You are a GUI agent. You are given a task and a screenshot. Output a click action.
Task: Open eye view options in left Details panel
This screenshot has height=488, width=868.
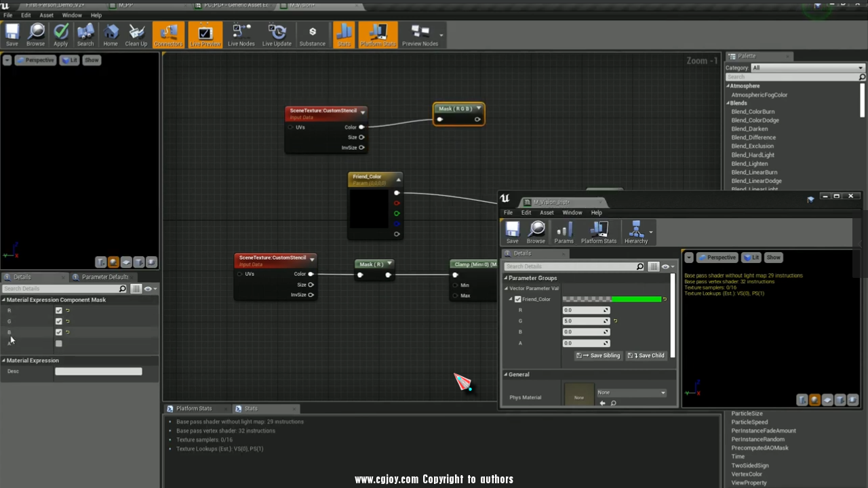coord(150,289)
